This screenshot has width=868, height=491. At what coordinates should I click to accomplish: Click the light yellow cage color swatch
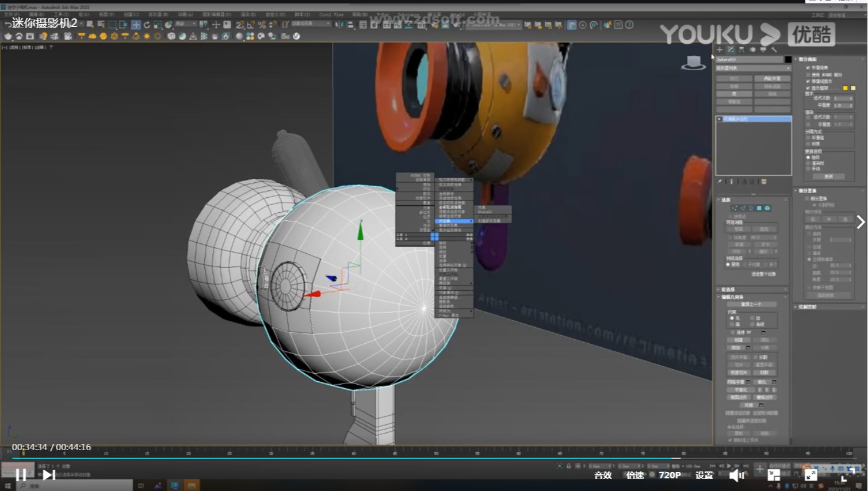tap(853, 88)
